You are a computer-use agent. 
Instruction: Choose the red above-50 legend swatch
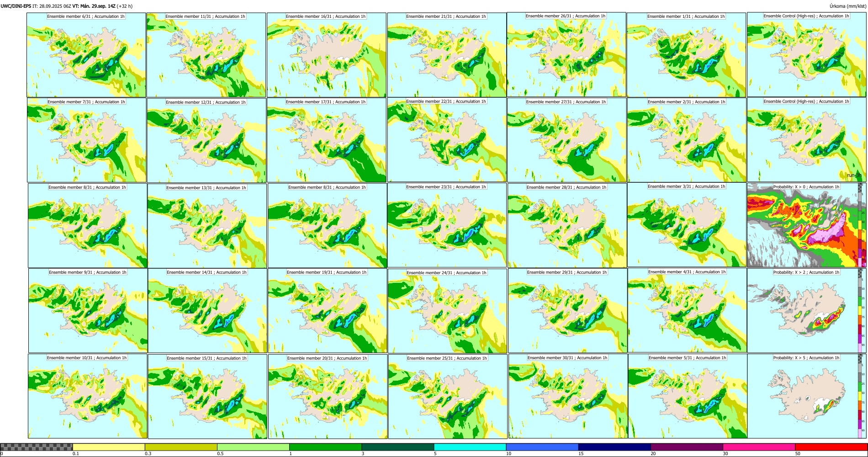pyautogui.click(x=831, y=447)
